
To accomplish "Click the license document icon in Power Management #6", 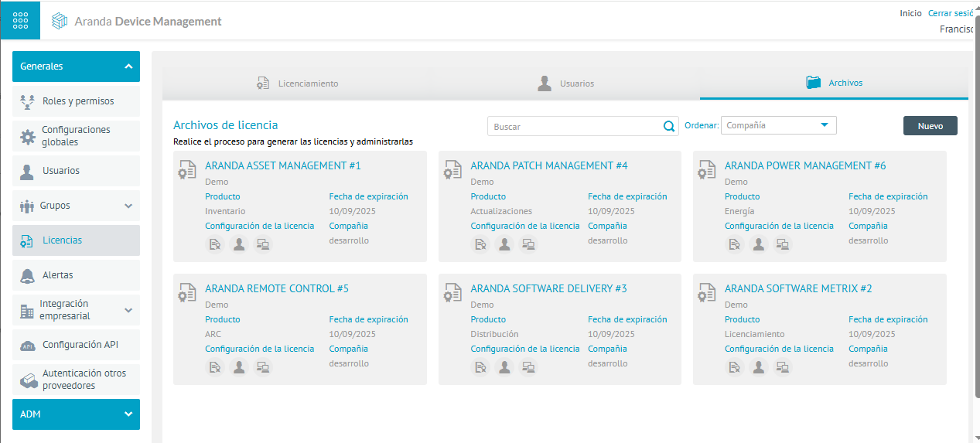I will [x=735, y=244].
